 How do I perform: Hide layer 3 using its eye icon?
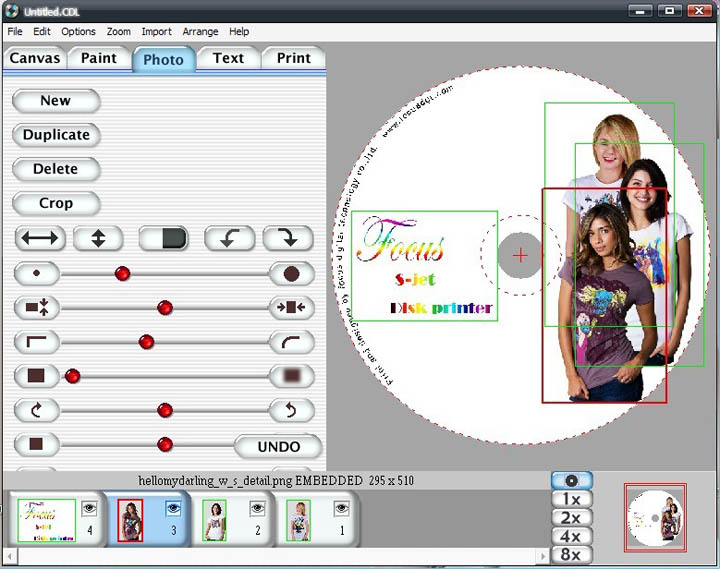[x=173, y=508]
